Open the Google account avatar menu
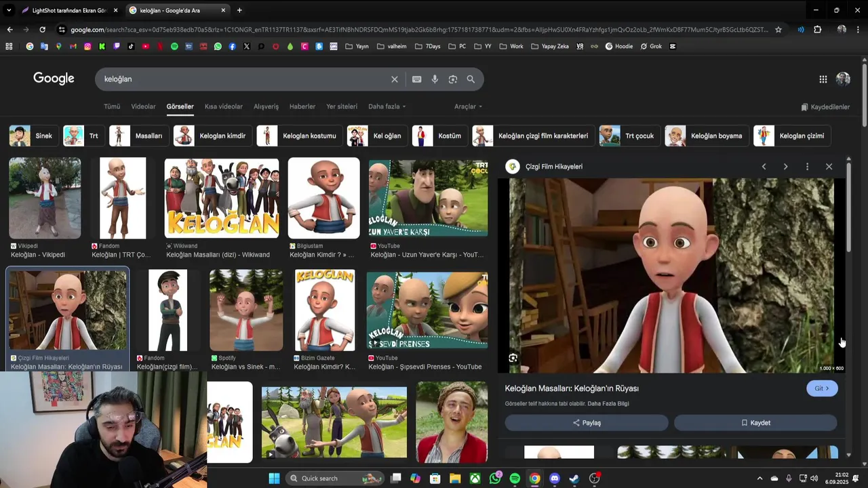868x488 pixels. (843, 79)
